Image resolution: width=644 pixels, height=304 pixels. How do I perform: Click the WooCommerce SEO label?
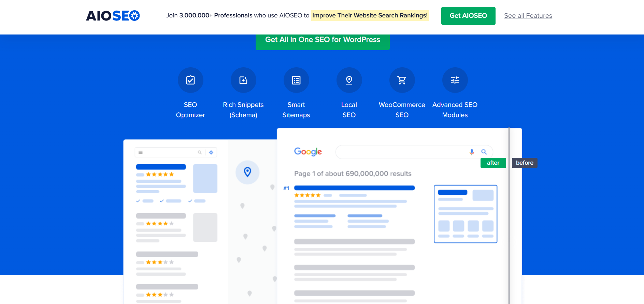click(x=402, y=110)
